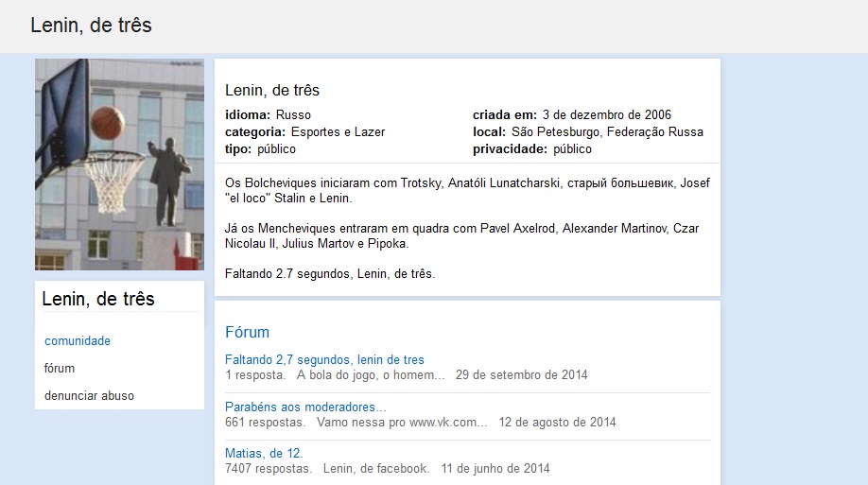Select denunciar abuso in the sidebar
The width and height of the screenshot is (868, 485).
89,396
